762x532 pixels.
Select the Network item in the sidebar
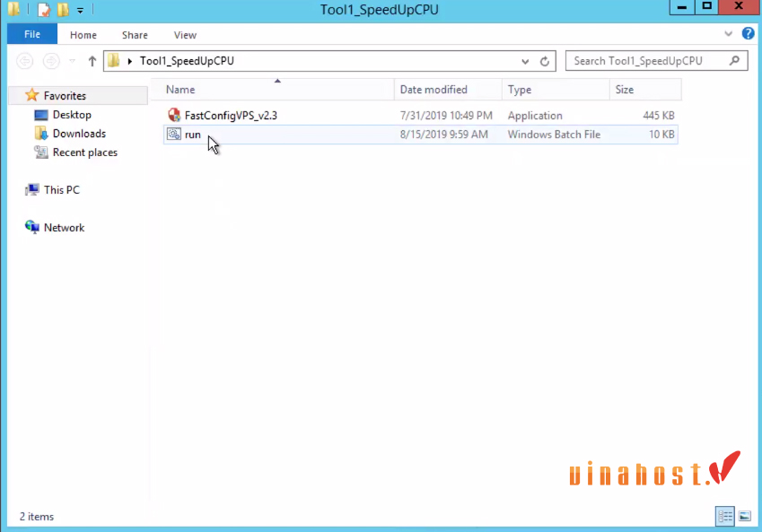(63, 227)
